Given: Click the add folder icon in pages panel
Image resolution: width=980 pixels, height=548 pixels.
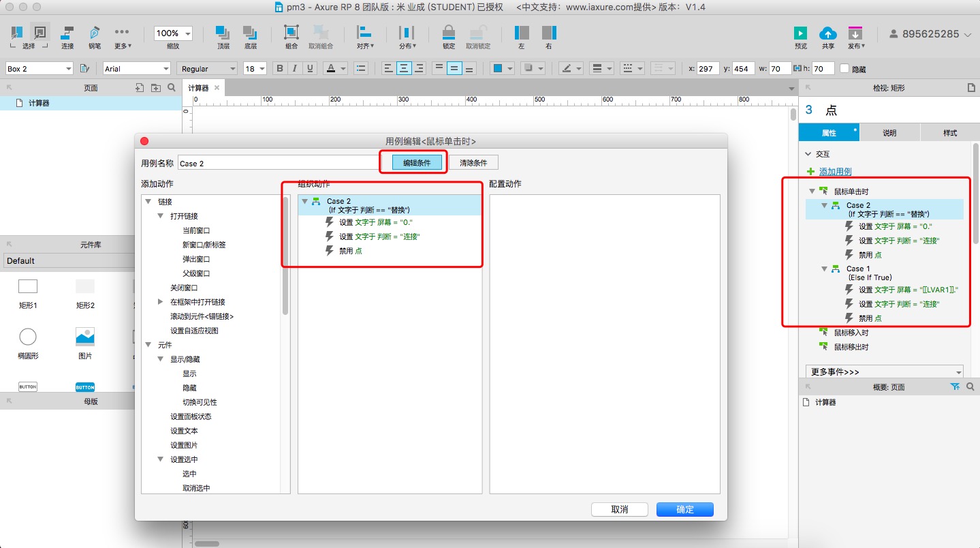Looking at the screenshot, I should (x=156, y=88).
